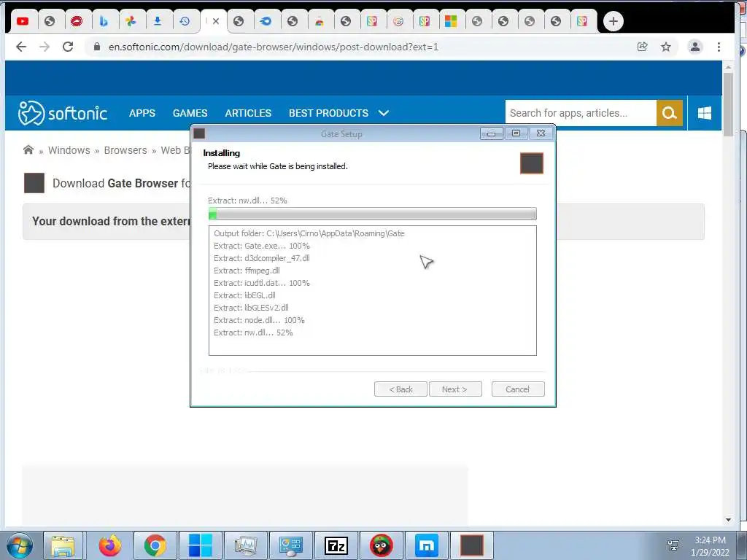Image resolution: width=747 pixels, height=560 pixels.
Task: Click the Back button in Gate Setup
Action: 400,389
